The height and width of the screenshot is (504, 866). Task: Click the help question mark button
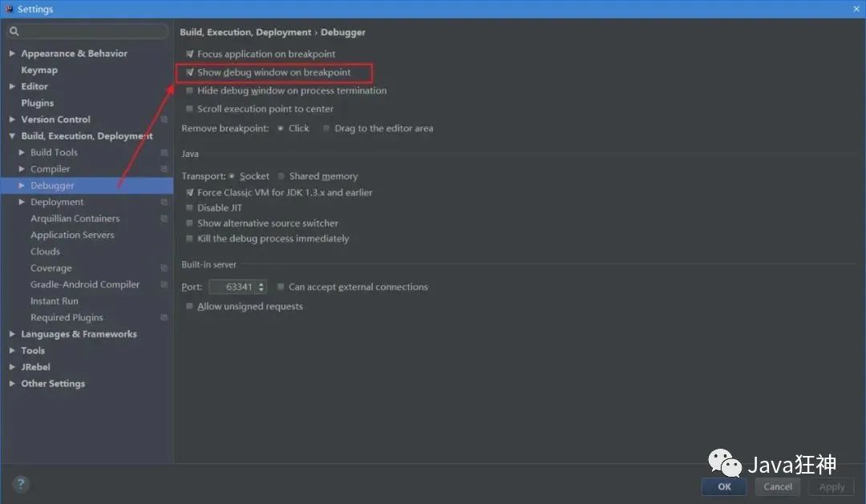click(20, 484)
